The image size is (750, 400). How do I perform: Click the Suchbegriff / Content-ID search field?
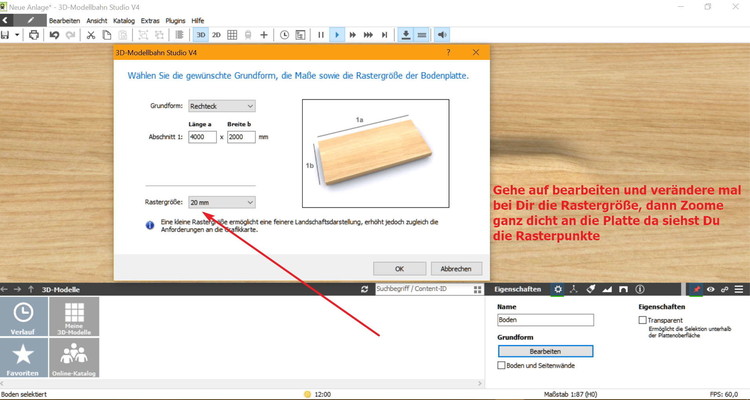pos(423,289)
